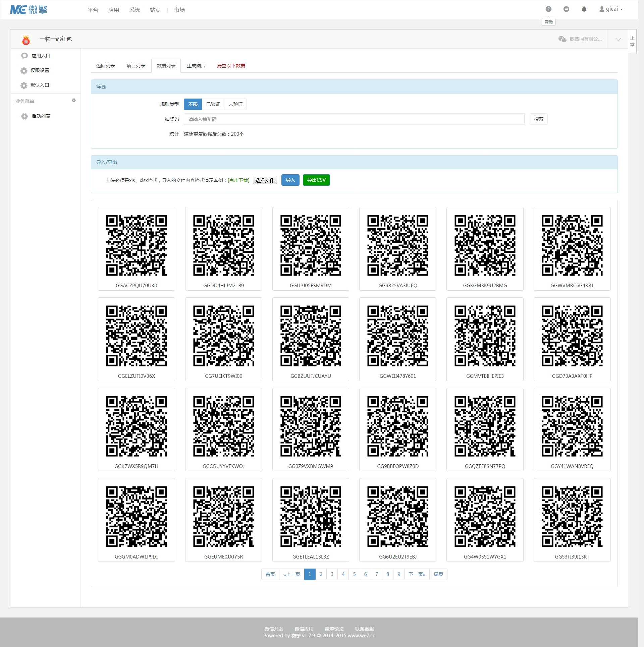This screenshot has height=647, width=644.
Task: Go to page 9
Action: click(x=399, y=574)
